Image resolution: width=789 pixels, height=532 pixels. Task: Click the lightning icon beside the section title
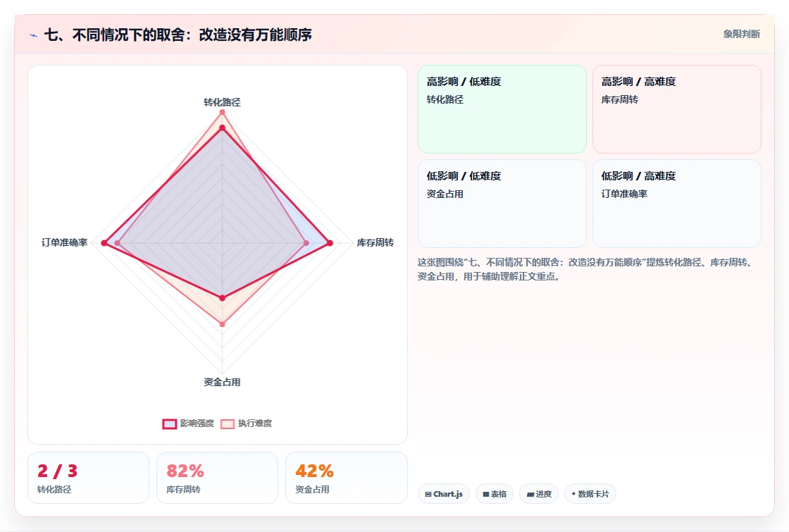pyautogui.click(x=34, y=35)
